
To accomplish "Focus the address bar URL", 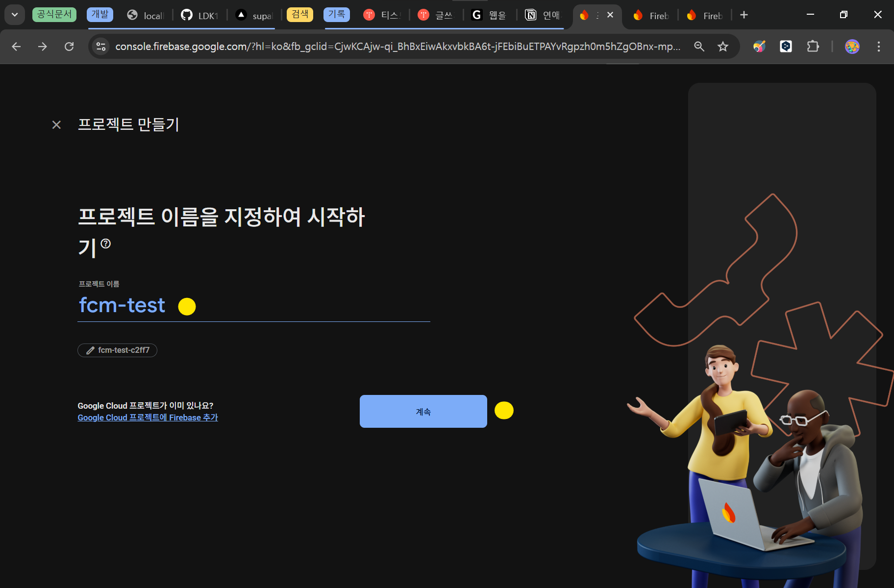I will coord(397,47).
